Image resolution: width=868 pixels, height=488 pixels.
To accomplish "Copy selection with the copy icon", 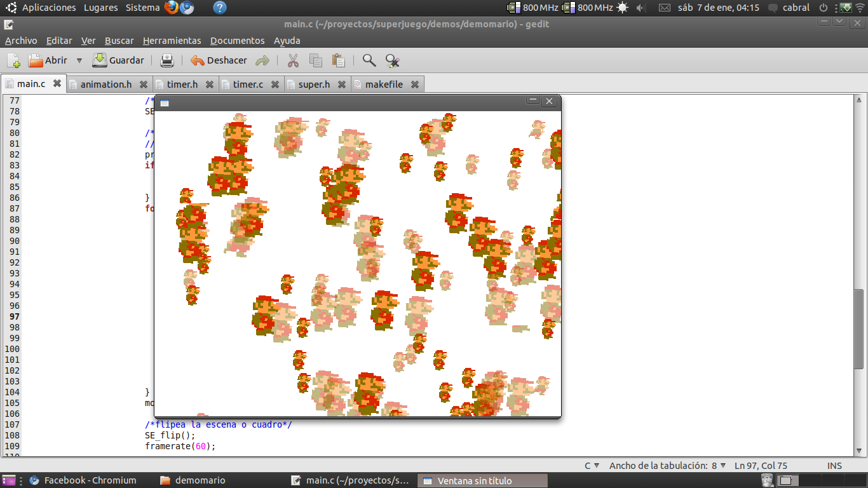I will point(316,60).
